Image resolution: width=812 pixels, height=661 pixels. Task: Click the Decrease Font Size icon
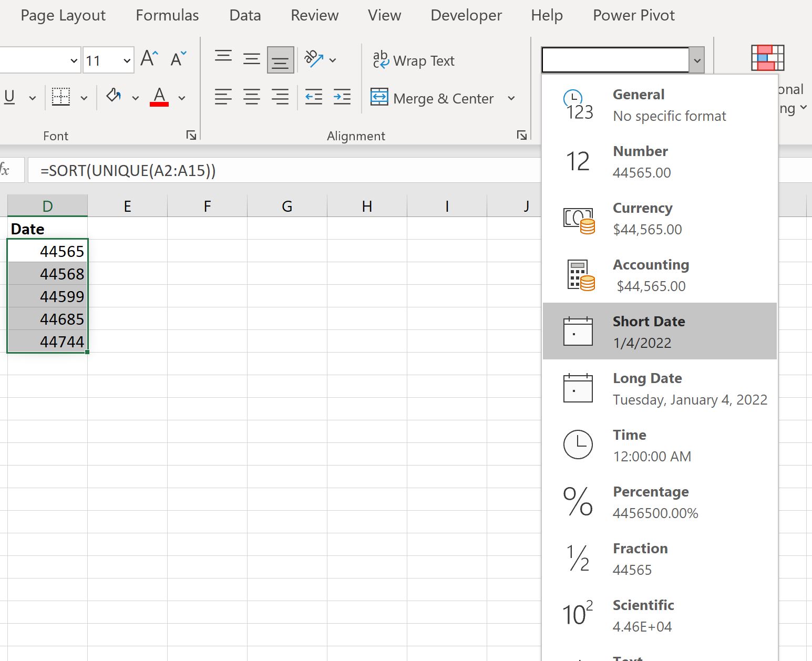tap(179, 59)
